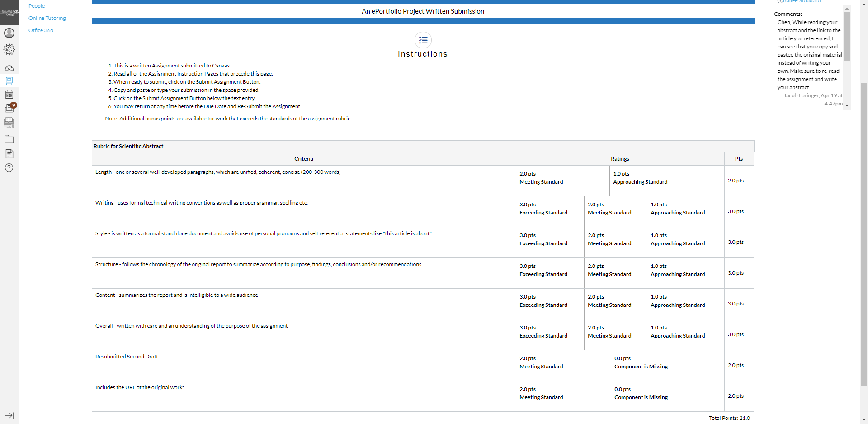Click the icon beside the Bailee Stoddard link
Viewport: 868px width, 424px height.
click(x=780, y=1)
